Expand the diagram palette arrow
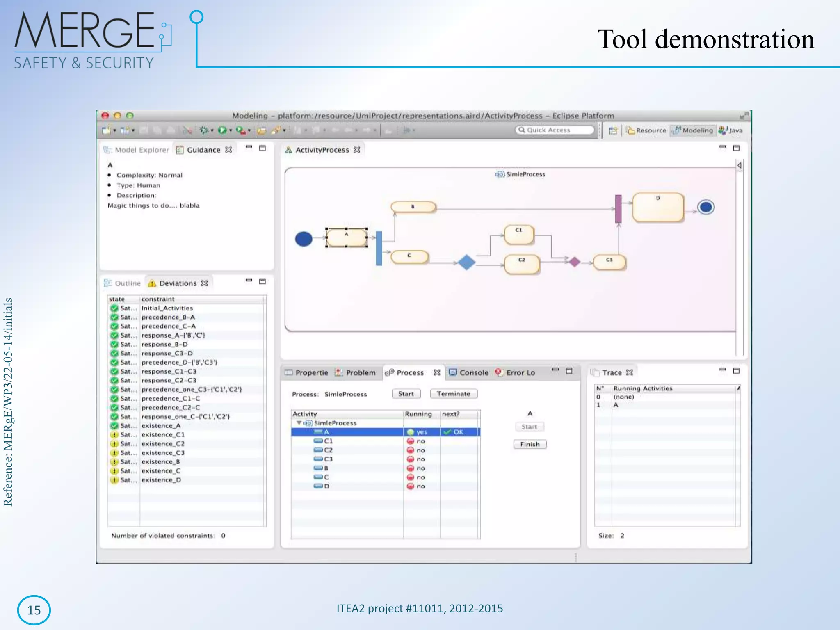 pos(740,165)
